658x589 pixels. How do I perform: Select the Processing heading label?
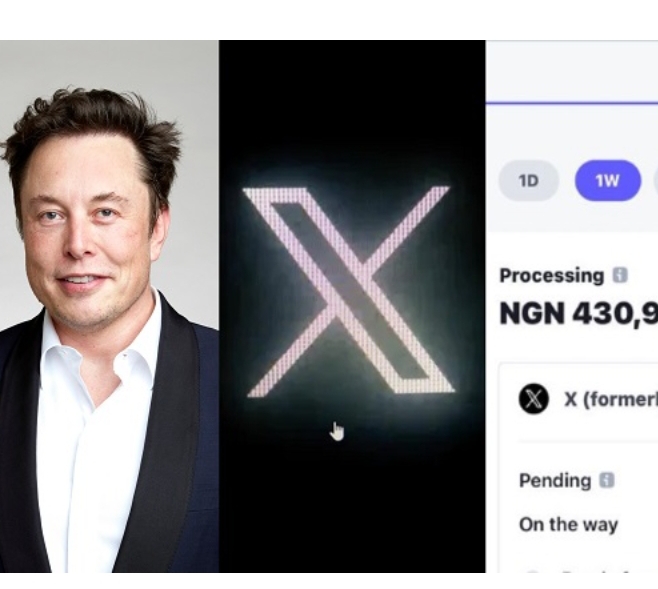551,276
